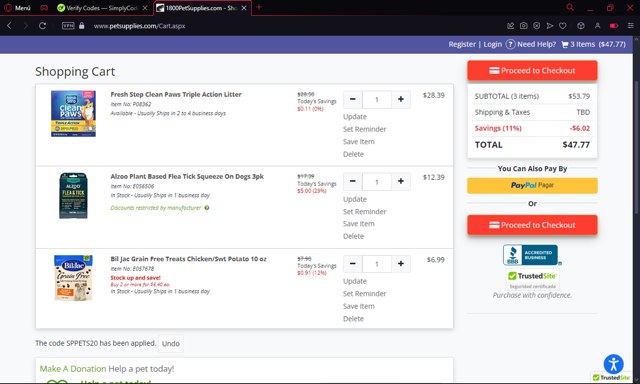640x384 pixels.
Task: Go back to the previous page
Action: pyautogui.click(x=9, y=26)
